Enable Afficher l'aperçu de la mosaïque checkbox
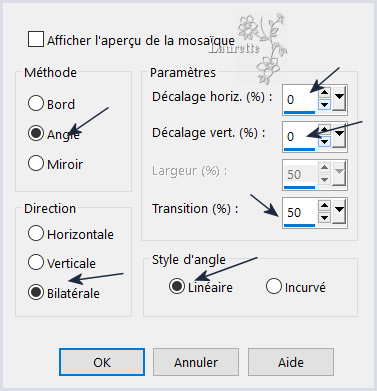The image size is (377, 391). coord(36,39)
